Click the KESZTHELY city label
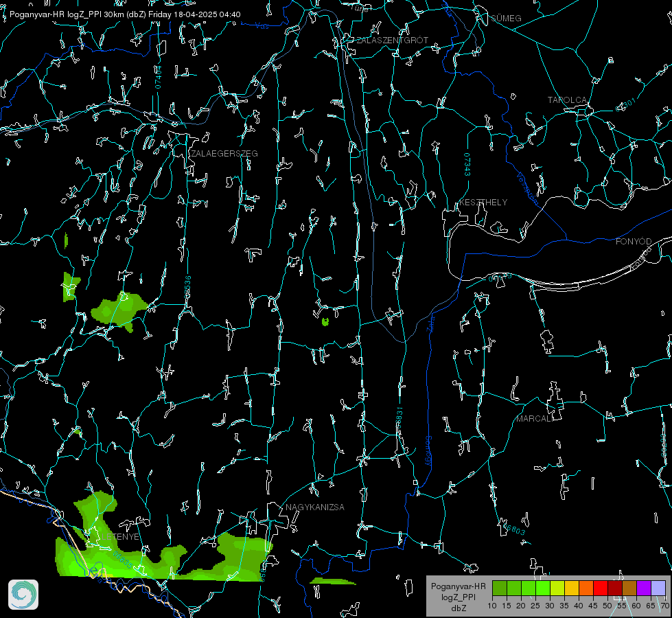Viewport: 672px width, 618px height. [483, 202]
